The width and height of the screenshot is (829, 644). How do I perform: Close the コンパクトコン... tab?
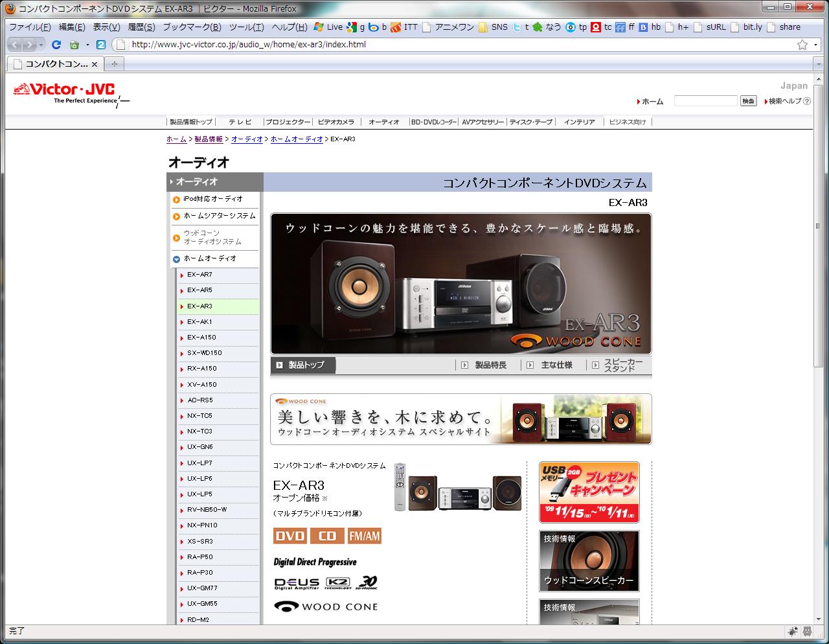tap(95, 64)
